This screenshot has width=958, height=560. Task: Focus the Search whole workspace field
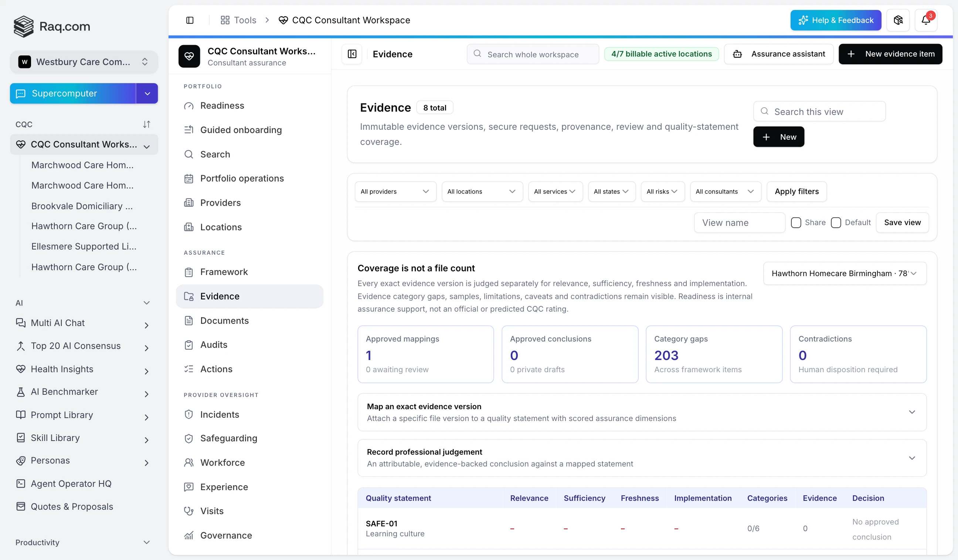(x=533, y=54)
